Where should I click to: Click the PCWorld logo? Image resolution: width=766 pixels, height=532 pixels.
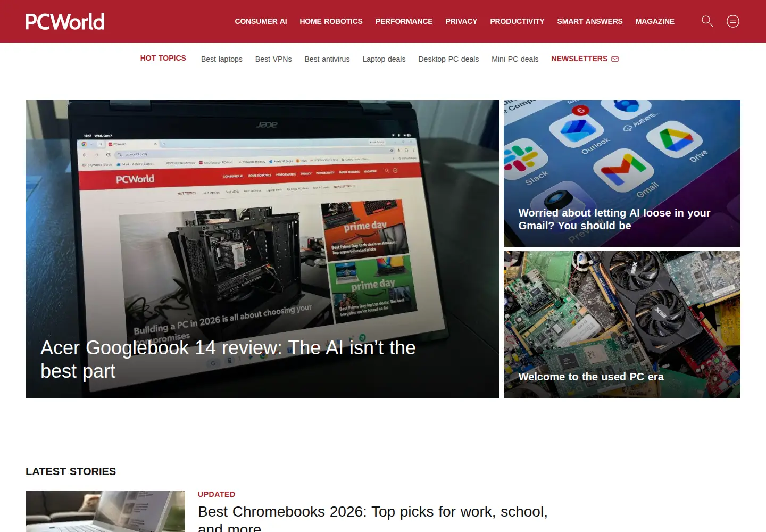pyautogui.click(x=65, y=21)
